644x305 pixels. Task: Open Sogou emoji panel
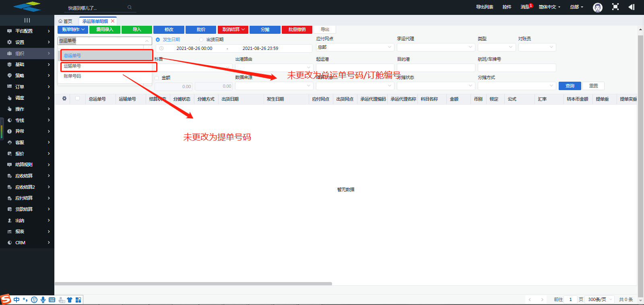(x=34, y=300)
